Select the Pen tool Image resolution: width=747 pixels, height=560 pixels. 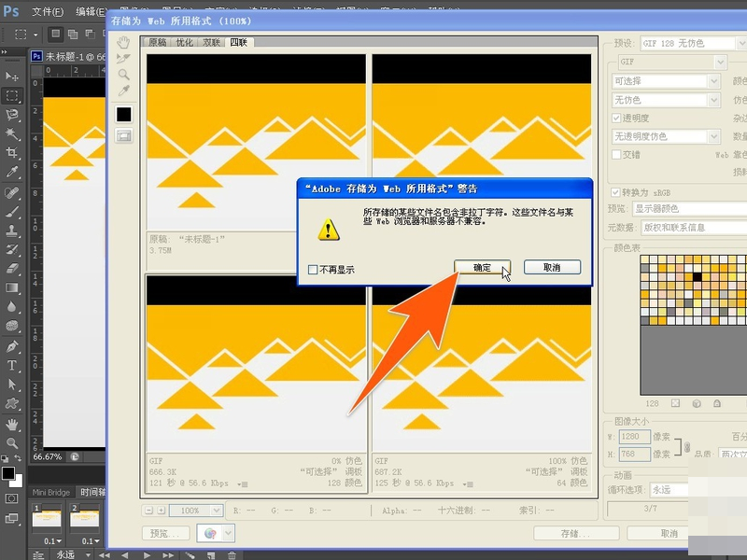coord(12,346)
